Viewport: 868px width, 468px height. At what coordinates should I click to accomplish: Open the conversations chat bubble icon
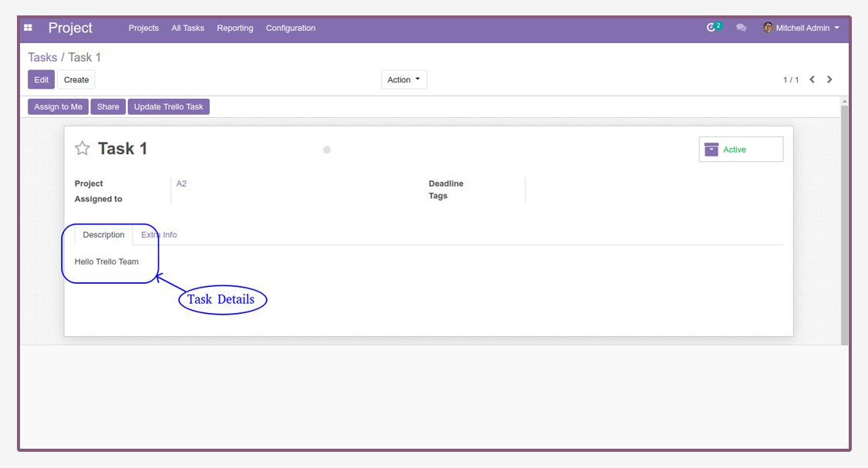click(x=741, y=28)
